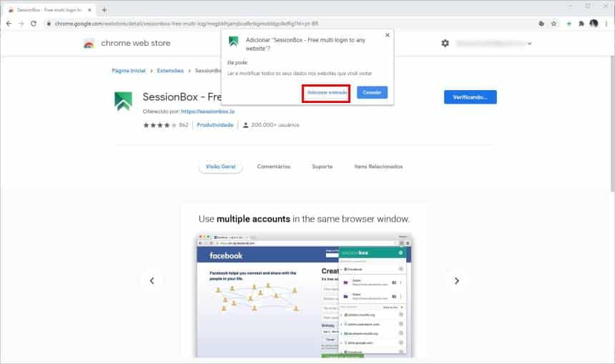The image size is (615, 364).
Task: Open the sessionbox.io developer link
Action: (x=208, y=112)
